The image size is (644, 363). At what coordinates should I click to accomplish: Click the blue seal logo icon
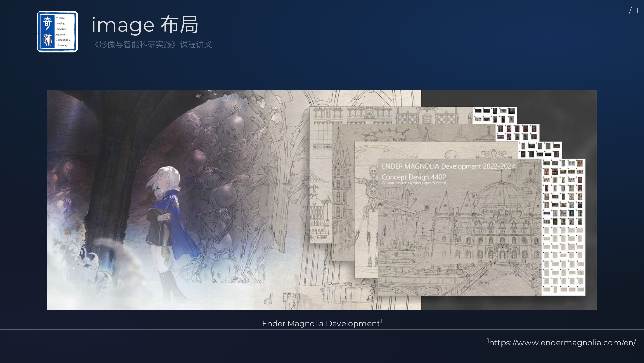tap(57, 32)
